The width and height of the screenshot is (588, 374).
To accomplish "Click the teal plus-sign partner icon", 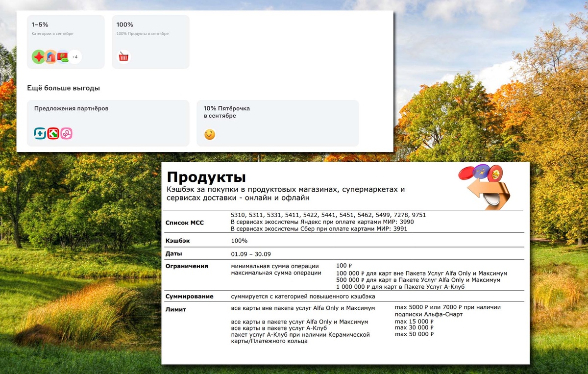I will (x=40, y=133).
